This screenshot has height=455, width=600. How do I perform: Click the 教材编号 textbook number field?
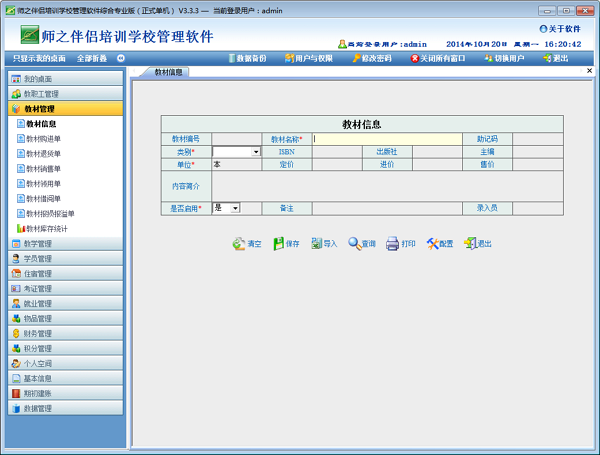point(236,139)
